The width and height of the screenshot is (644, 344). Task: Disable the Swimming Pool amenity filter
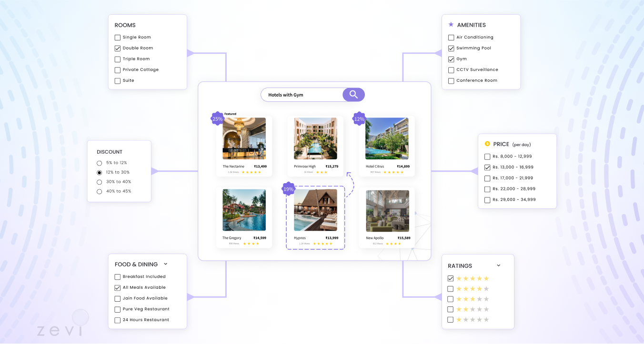coord(451,48)
